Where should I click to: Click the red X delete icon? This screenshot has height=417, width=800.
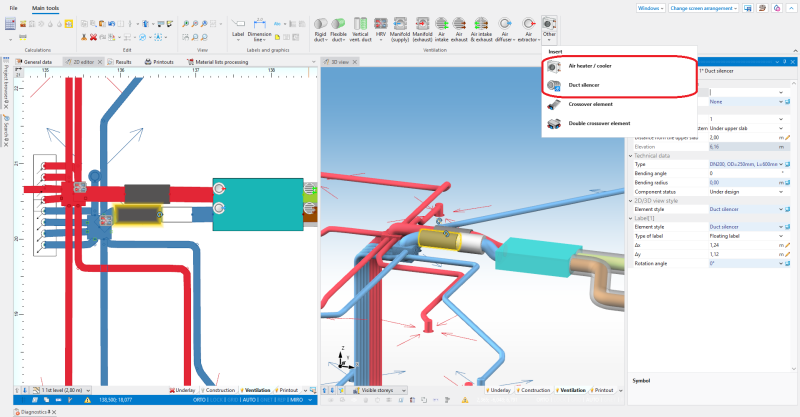(93, 37)
